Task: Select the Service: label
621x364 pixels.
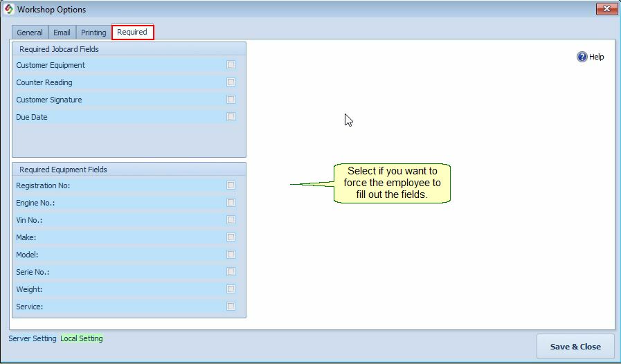Action: pos(29,307)
